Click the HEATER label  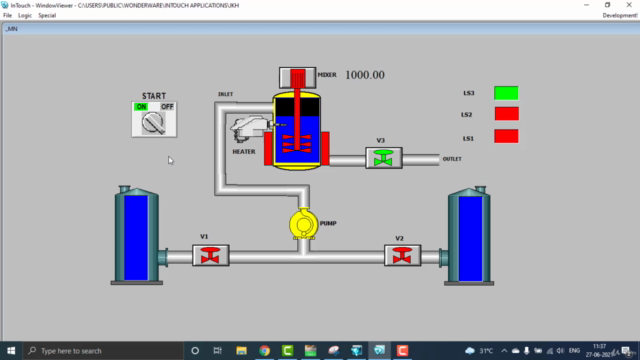coord(244,152)
